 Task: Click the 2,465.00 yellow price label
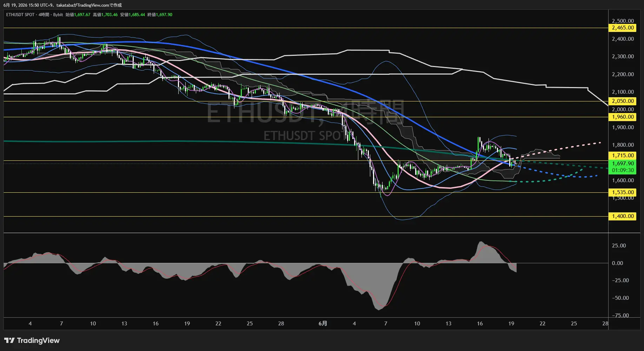click(x=623, y=28)
